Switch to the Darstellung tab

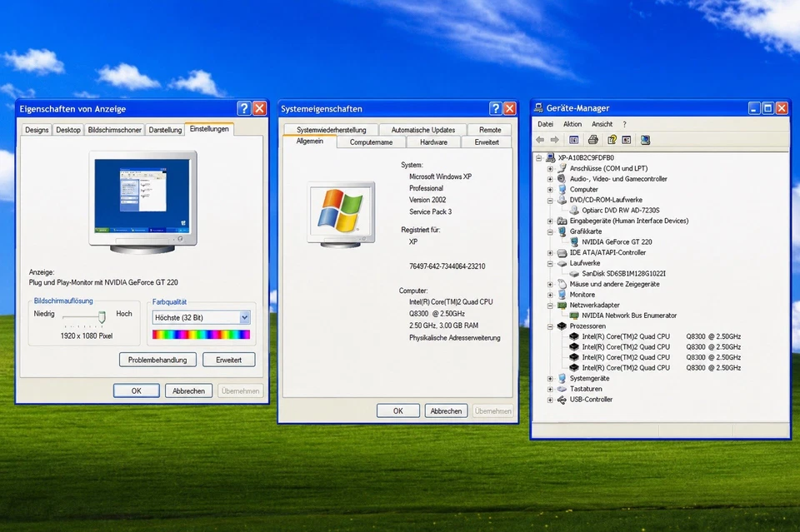(x=165, y=130)
